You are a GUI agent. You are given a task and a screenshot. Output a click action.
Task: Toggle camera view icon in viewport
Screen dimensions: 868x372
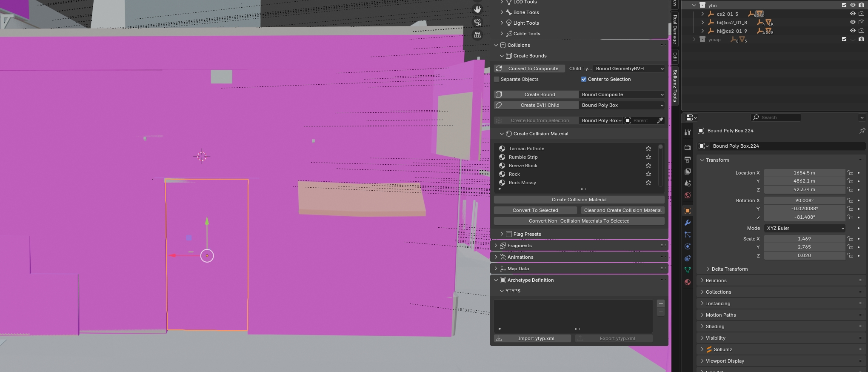pyautogui.click(x=477, y=22)
